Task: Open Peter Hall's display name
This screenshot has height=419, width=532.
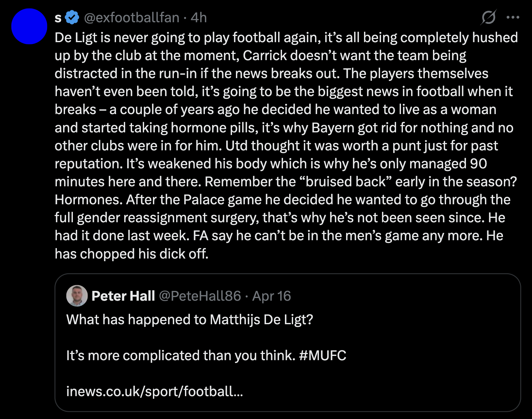Action: point(123,296)
